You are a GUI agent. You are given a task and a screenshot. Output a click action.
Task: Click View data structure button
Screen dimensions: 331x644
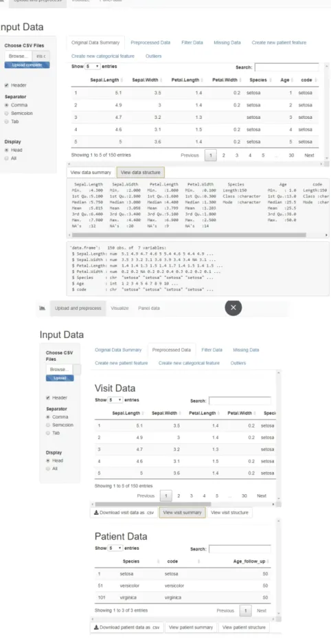point(141,173)
